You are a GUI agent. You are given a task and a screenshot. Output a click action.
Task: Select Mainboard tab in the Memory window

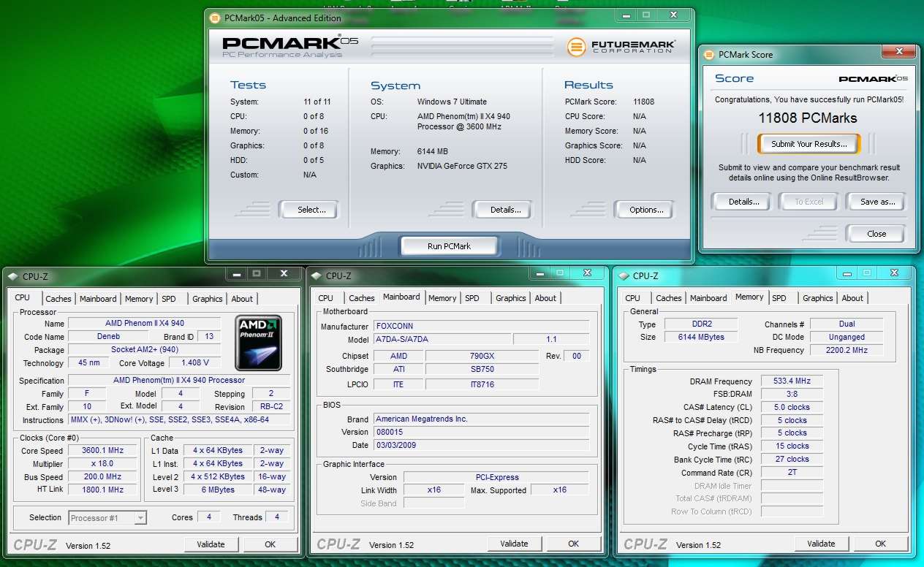(708, 298)
